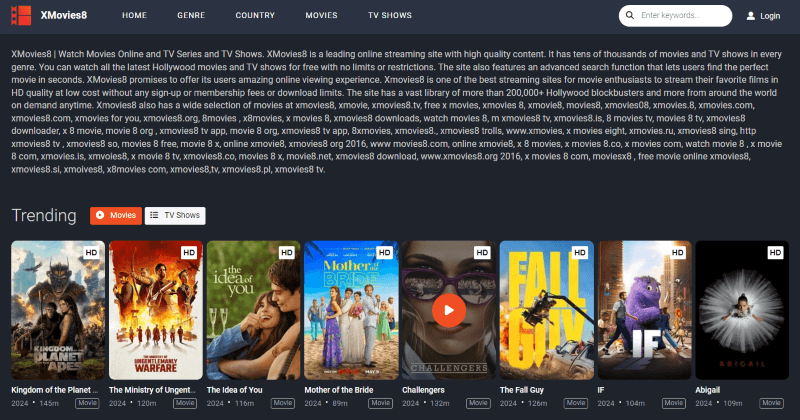
Task: Open the COUNTRY menu
Action: 255,15
